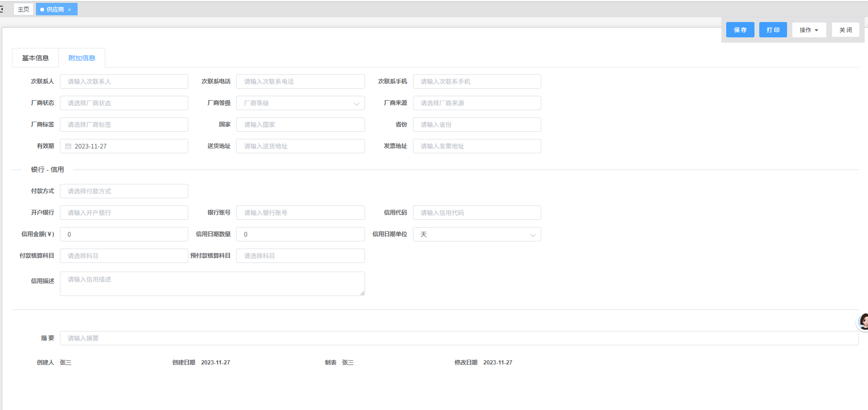Screen dimensions: 868x410
Task: Open the customer service avatar widget
Action: (863, 321)
